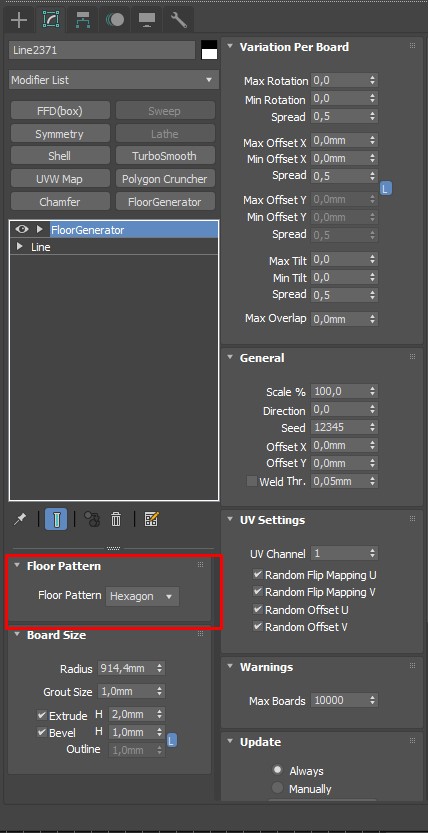Click the object color swatch

pos(209,50)
